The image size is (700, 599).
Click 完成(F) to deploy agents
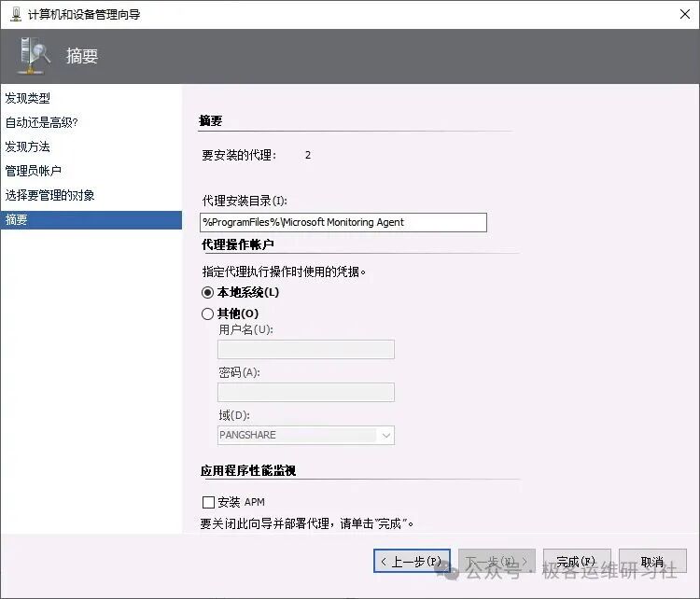click(577, 561)
